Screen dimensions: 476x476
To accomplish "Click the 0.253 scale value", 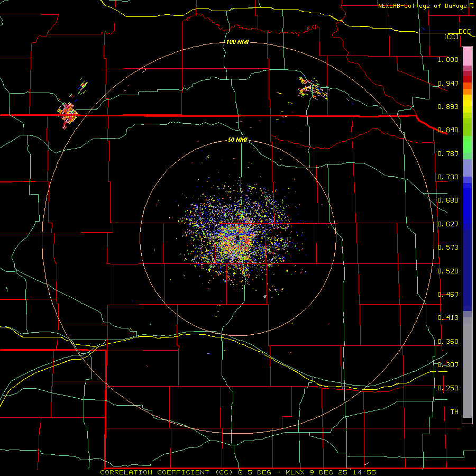I will click(448, 388).
